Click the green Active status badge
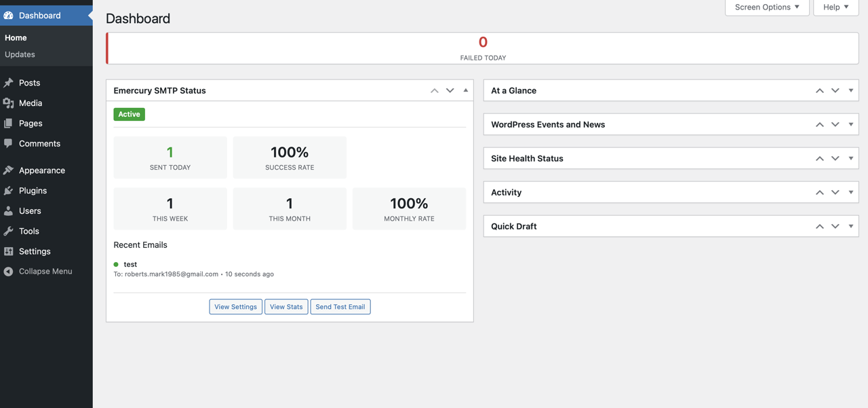The height and width of the screenshot is (408, 868). (129, 114)
